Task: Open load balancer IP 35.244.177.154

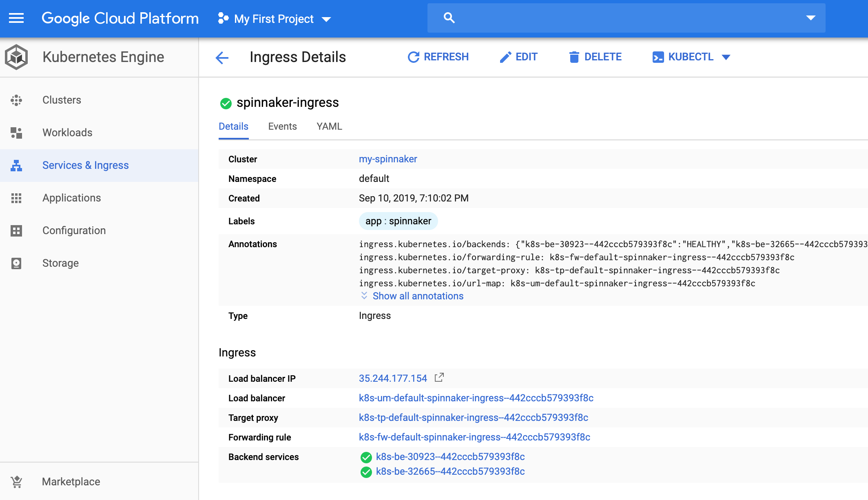Action: point(393,378)
